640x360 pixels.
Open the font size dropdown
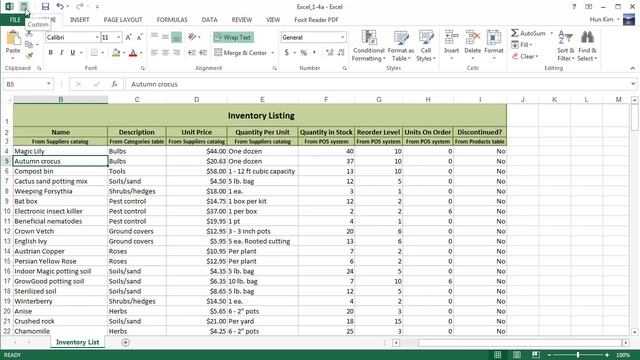coord(119,37)
